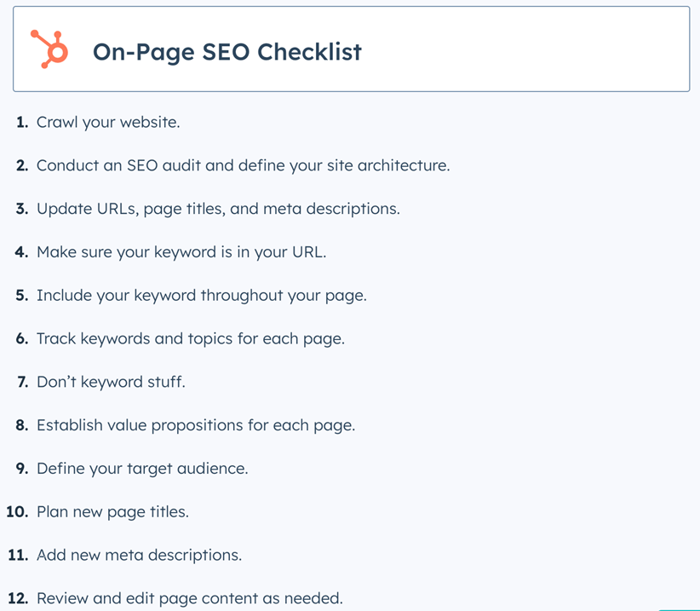
Task: Select 'Define your target audience' item
Action: coord(142,469)
